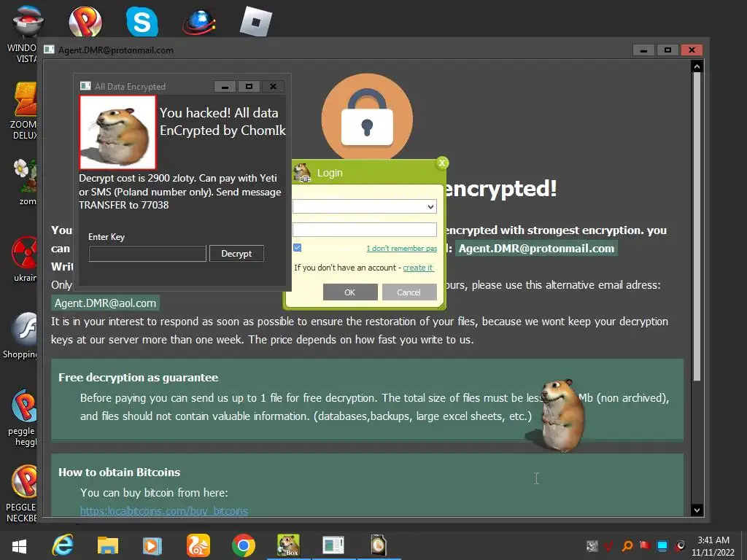Open the zombie flower desktop icon
The image size is (747, 560).
coord(24,181)
